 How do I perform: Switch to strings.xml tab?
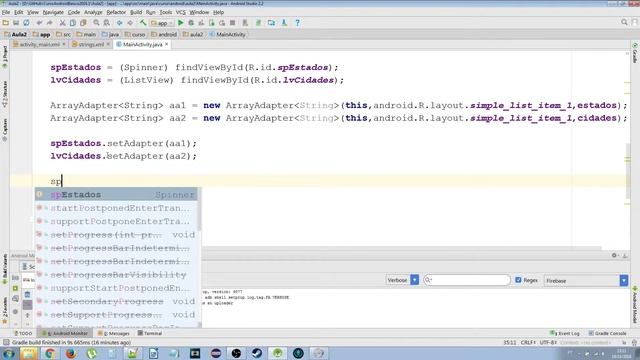click(x=90, y=44)
